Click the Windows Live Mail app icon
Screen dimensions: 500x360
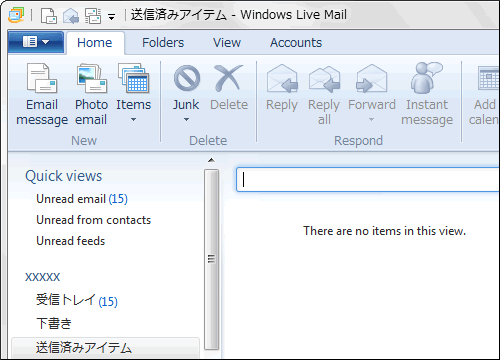tap(16, 15)
